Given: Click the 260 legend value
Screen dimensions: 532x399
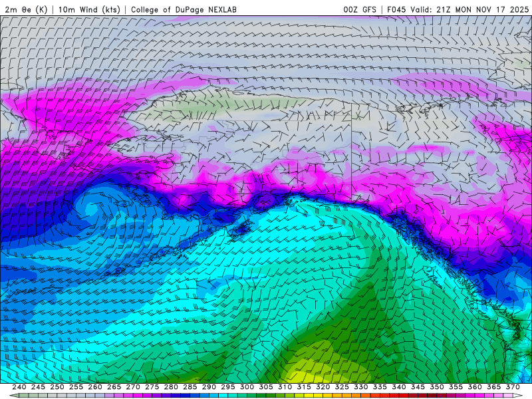Looking at the screenshot, I should pyautogui.click(x=95, y=387).
